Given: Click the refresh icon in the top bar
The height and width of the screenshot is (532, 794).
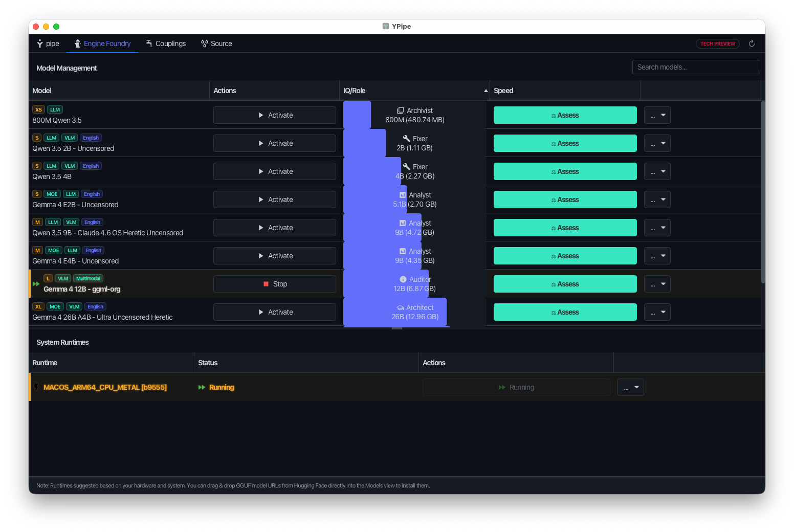Looking at the screenshot, I should click(x=752, y=43).
